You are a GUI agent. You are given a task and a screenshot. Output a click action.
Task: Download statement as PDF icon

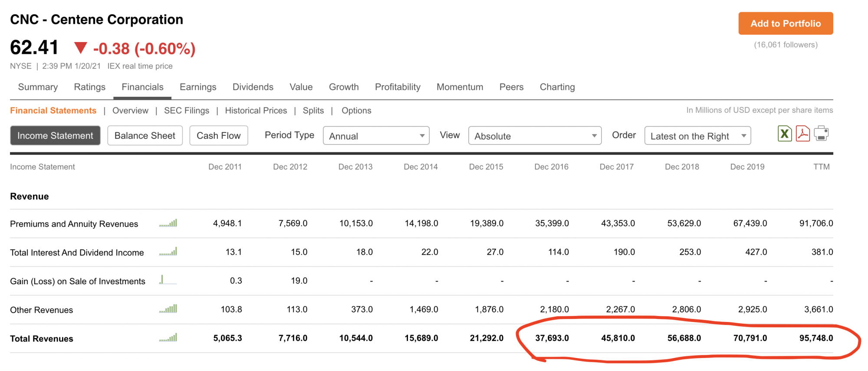(x=803, y=134)
